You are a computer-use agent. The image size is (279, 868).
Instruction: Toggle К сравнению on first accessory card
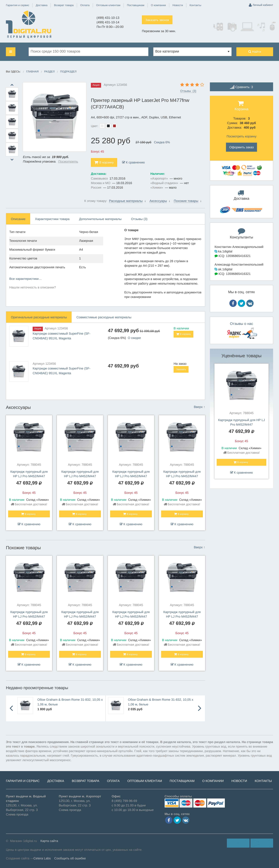[29, 524]
